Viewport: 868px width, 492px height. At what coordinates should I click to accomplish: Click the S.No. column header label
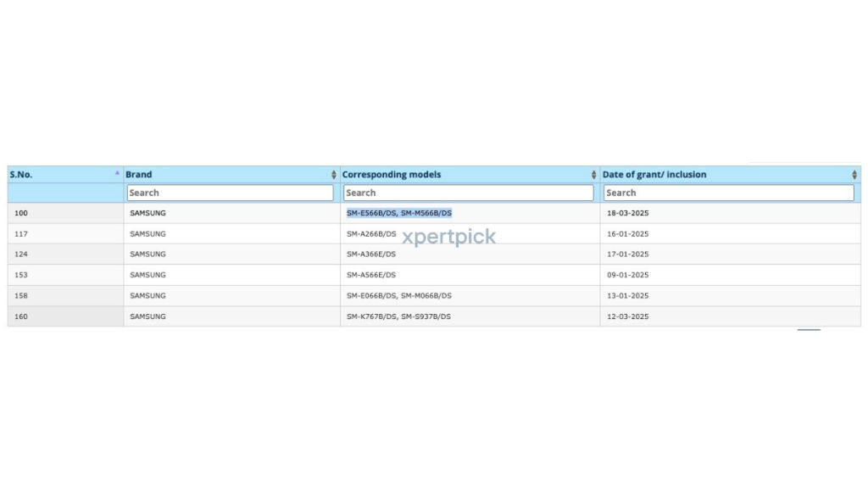pos(21,175)
